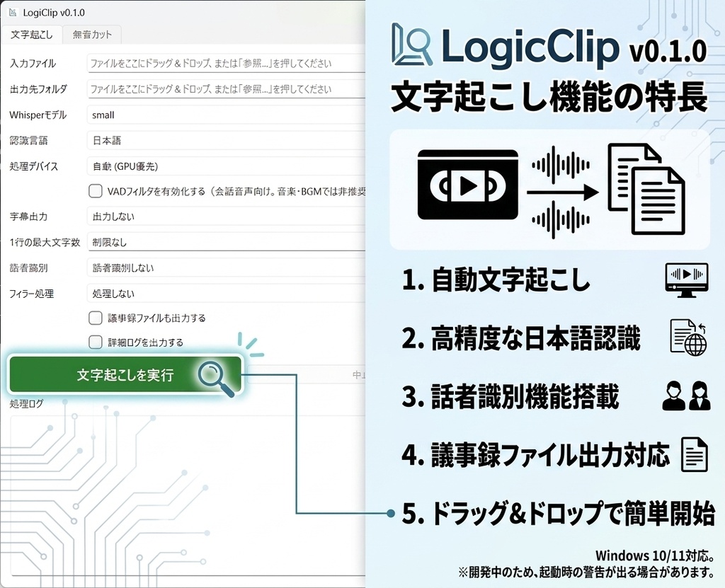
Task: Tick the 詳細ログを出力する checkbox
Action: (x=96, y=342)
